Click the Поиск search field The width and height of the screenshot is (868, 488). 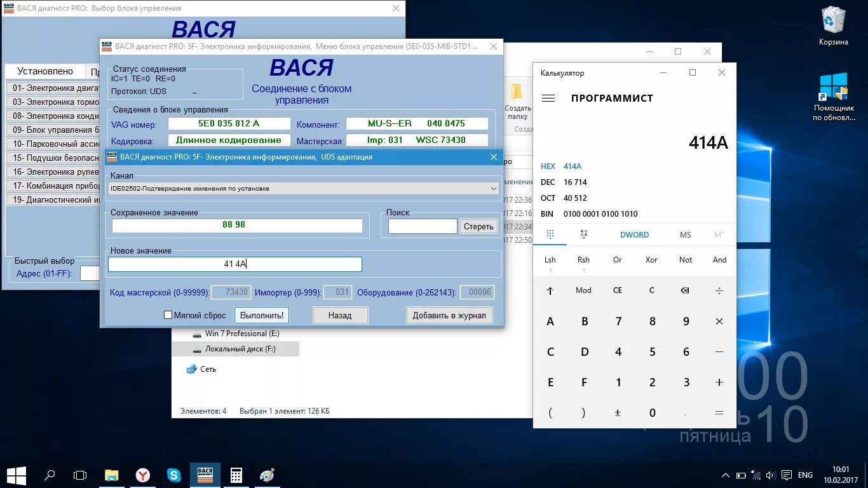[x=423, y=226]
